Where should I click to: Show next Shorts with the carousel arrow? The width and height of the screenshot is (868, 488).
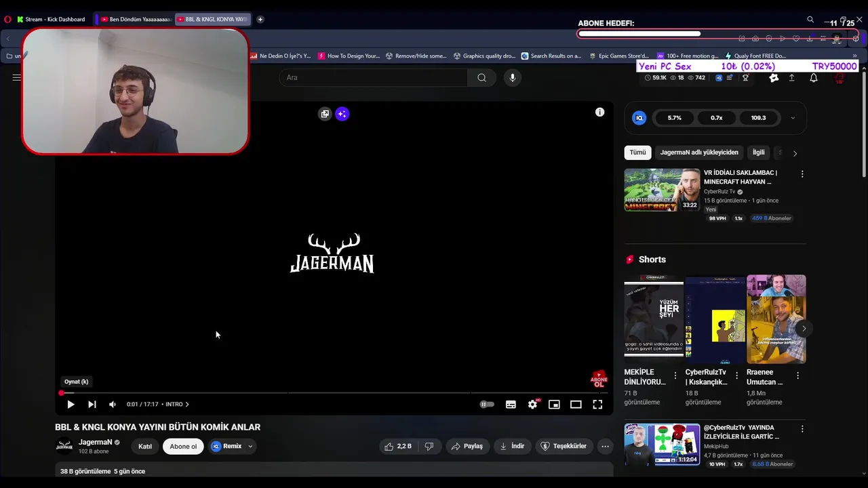click(804, 329)
